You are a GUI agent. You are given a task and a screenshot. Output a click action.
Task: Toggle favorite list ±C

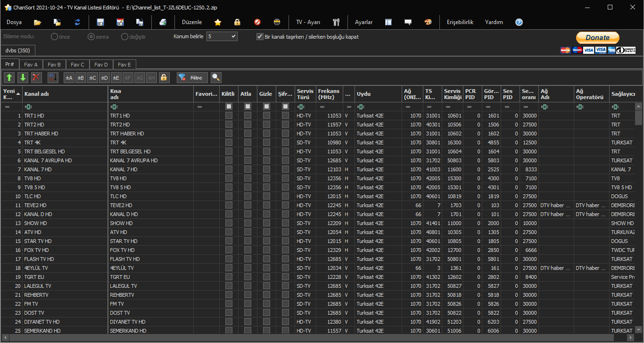(92, 77)
